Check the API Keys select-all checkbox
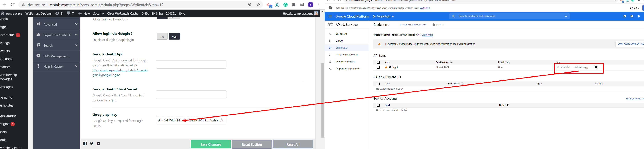The height and width of the screenshot is (149, 644). coord(378,62)
